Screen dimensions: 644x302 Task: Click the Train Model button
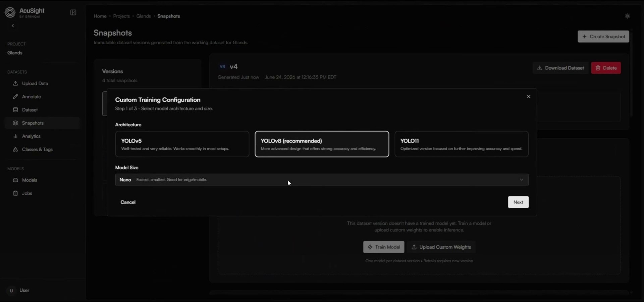click(384, 247)
